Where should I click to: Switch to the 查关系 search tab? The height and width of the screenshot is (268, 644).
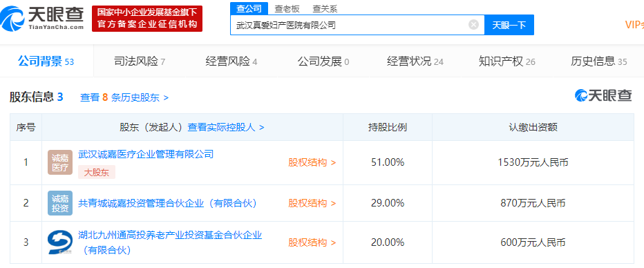(325, 8)
